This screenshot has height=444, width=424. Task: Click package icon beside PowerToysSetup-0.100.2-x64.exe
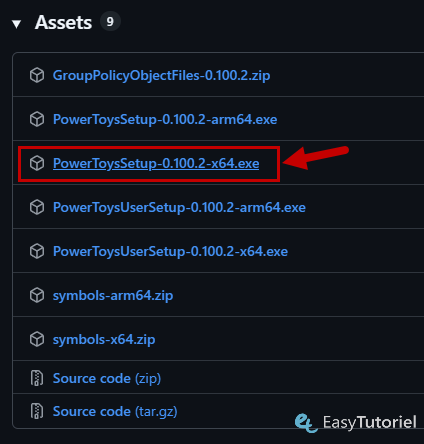(37, 163)
